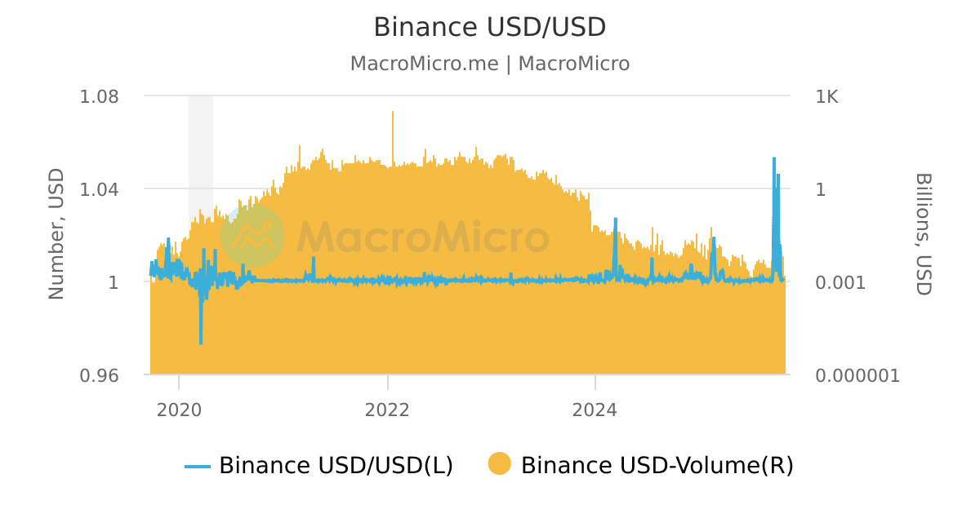
Task: Click the grey shaded band near 2020
Action: [201, 147]
